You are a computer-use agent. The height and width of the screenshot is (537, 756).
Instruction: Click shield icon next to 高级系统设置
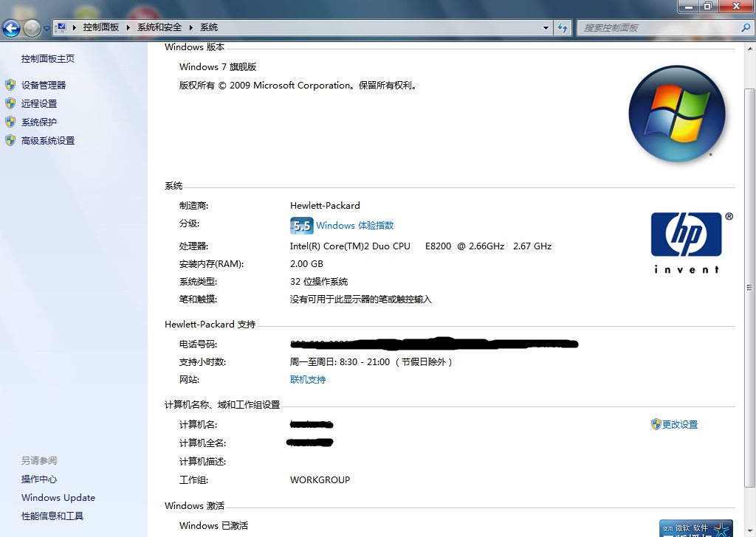pyautogui.click(x=10, y=141)
